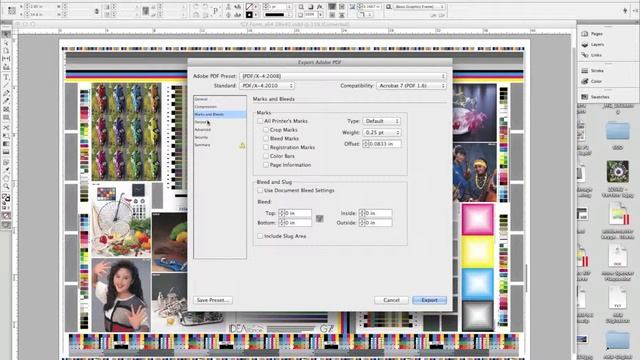Select the Scissors tool in toolbox
Screen dimensions: 640x360
[6, 127]
